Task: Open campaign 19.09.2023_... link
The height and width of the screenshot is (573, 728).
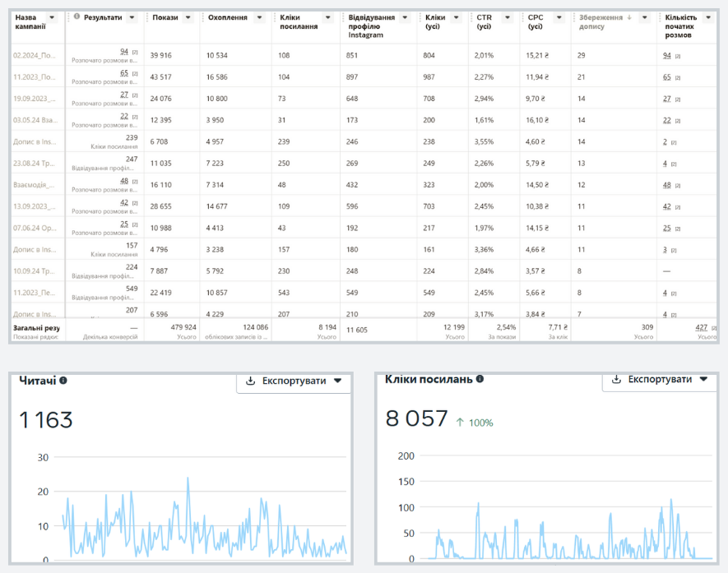Action: pyautogui.click(x=34, y=98)
